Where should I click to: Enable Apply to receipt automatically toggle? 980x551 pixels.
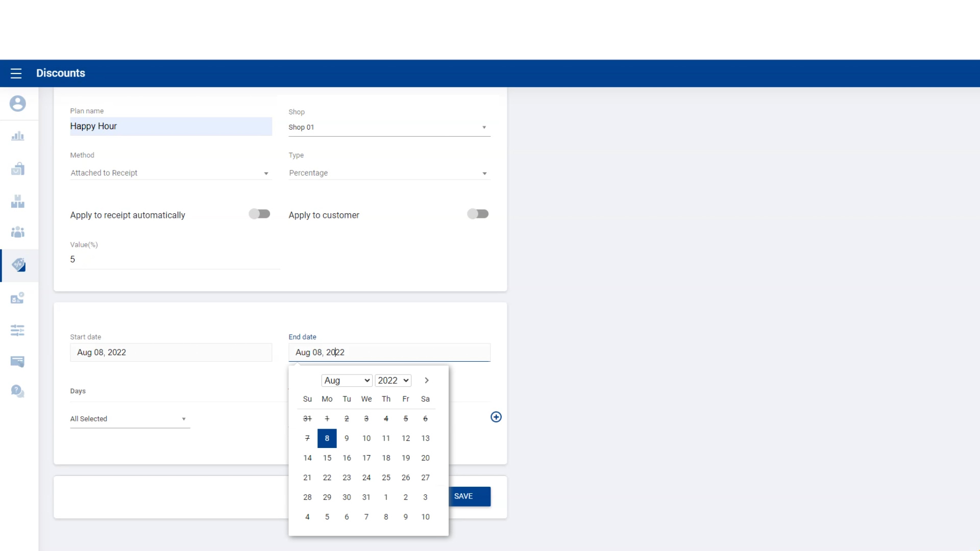[259, 214]
